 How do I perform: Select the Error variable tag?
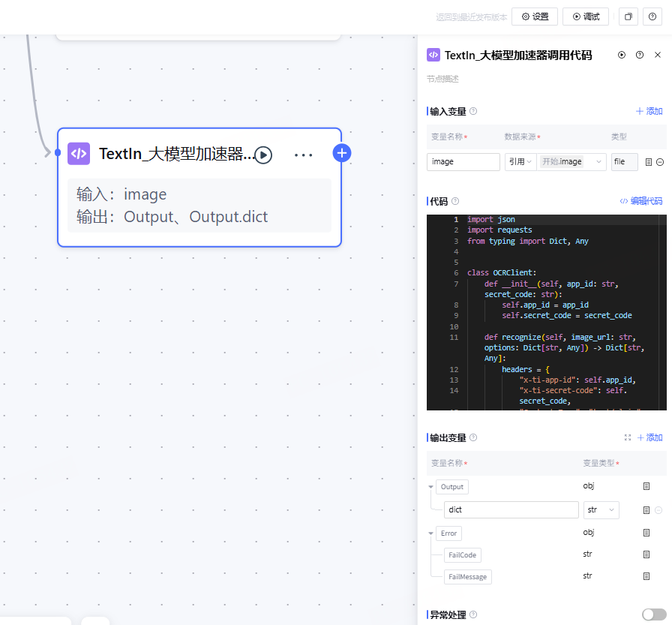448,533
